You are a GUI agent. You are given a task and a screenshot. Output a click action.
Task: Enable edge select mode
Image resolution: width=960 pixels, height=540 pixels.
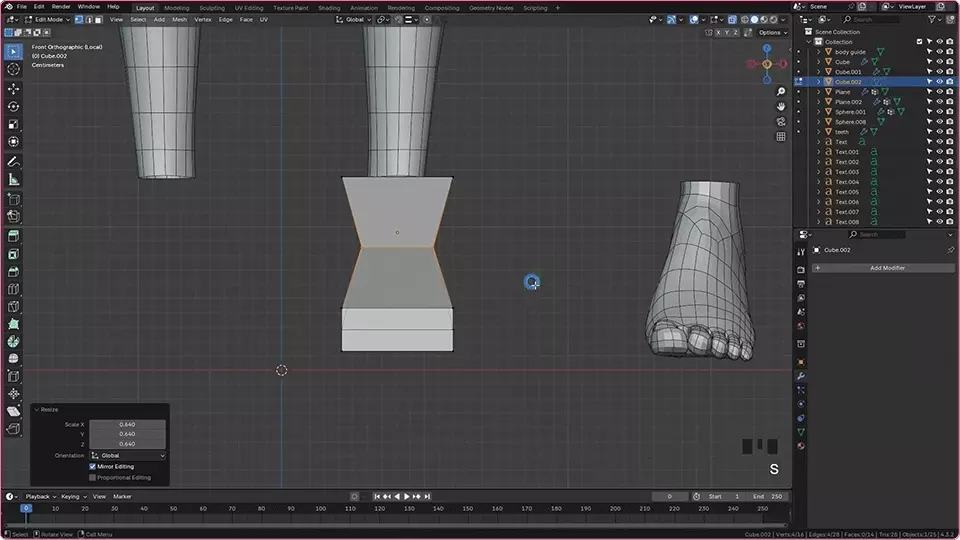coord(88,20)
